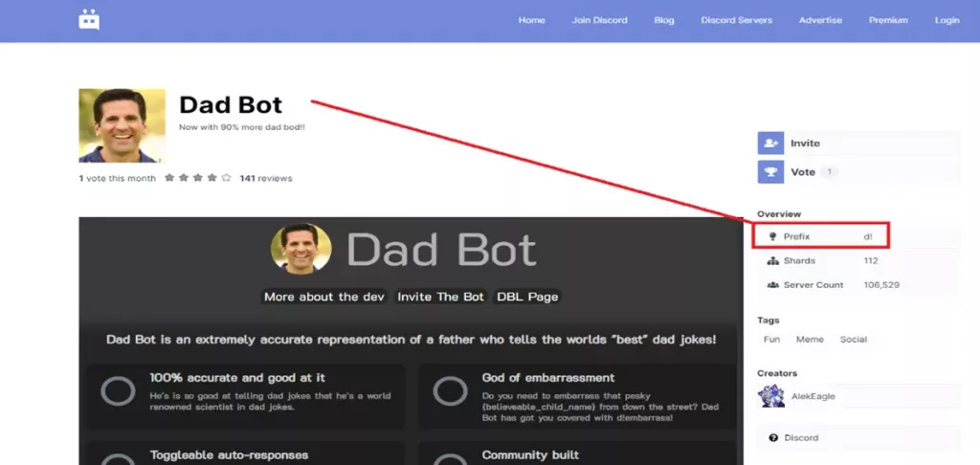Click the 90% more dad bod tagline

(x=242, y=127)
